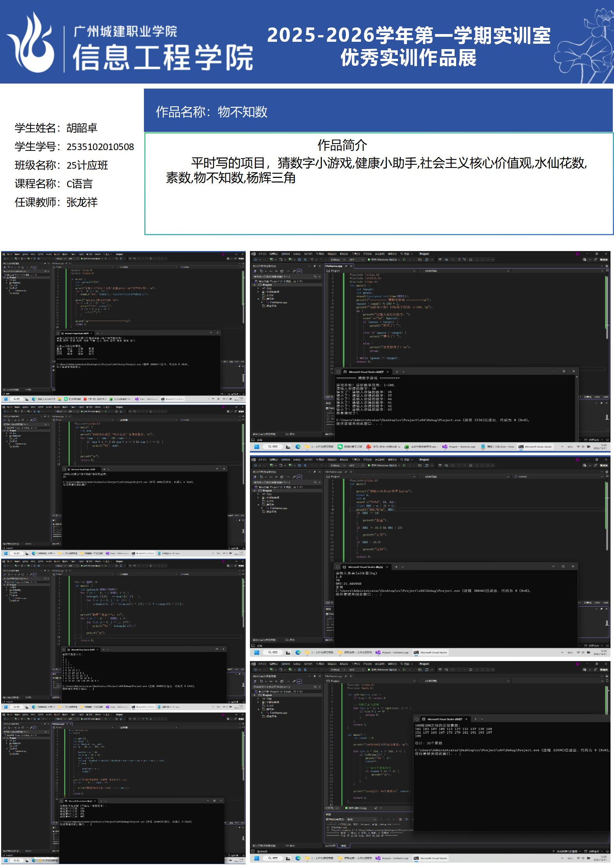The height and width of the screenshot is (868, 614).
Task: Close the guessing-game debug console tab
Action: [388, 371]
